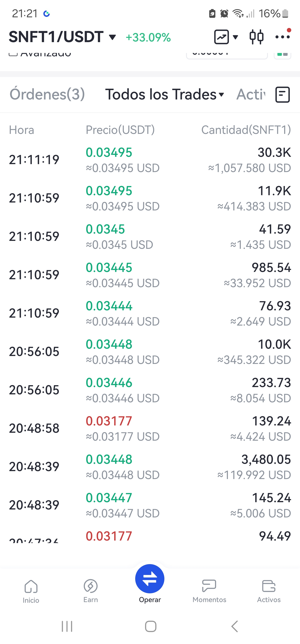Image resolution: width=300 pixels, height=644 pixels.
Task: Switch to the Órdenes(3) tab
Action: click(47, 94)
